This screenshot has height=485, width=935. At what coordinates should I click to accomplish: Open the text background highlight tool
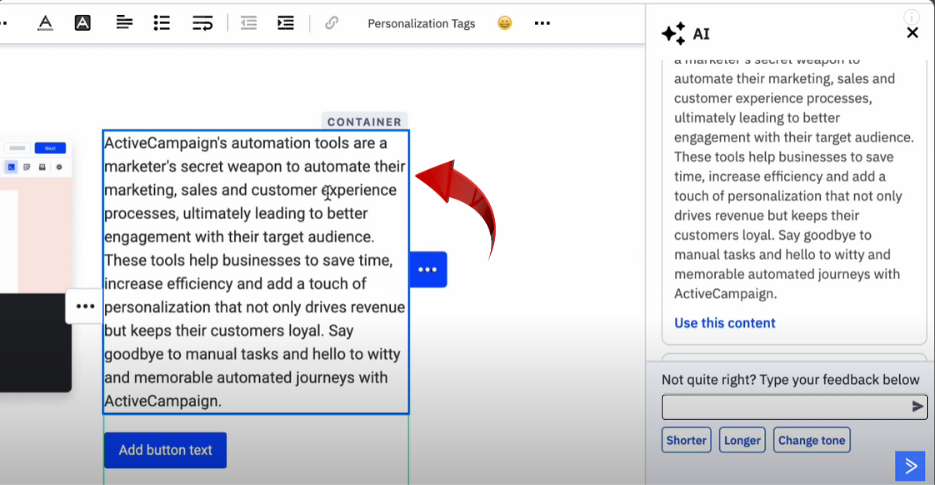(82, 23)
